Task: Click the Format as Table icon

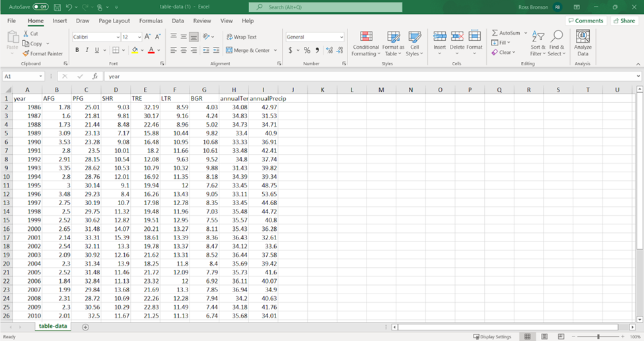Action: click(393, 38)
